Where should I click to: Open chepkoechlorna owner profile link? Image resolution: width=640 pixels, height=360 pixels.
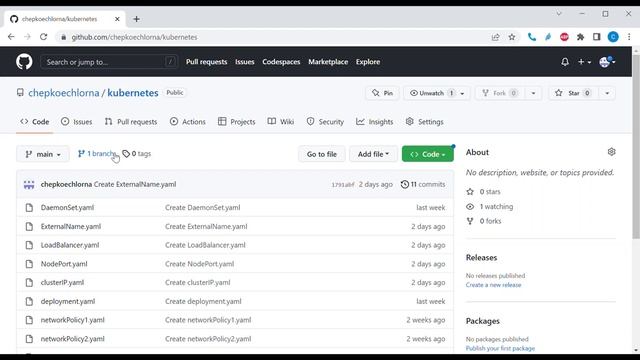64,93
